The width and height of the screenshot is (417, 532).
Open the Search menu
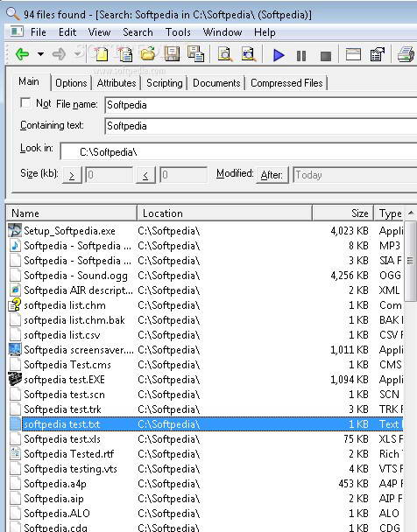coord(138,32)
